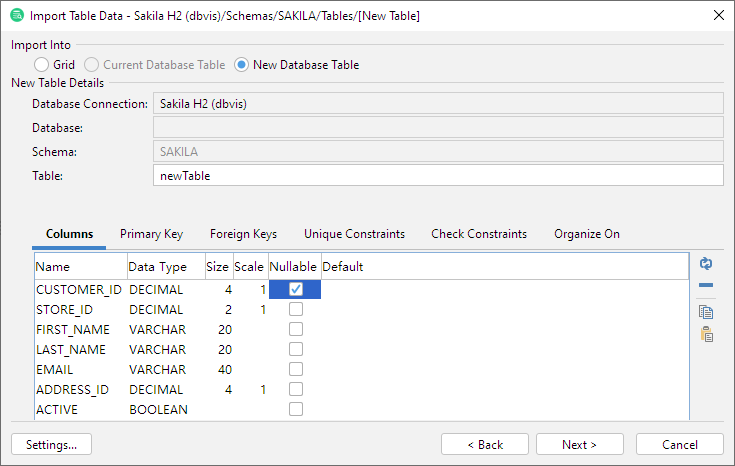Check Nullable for EMAIL column
The image size is (735, 466).
295,370
